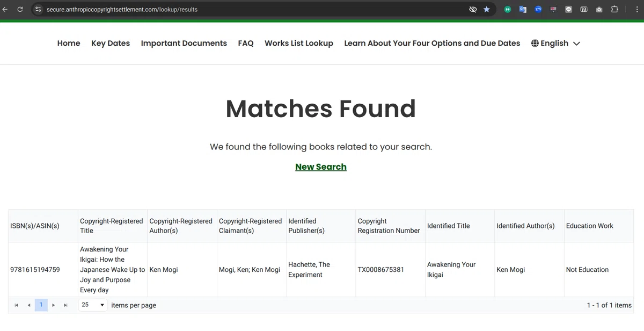The height and width of the screenshot is (331, 644).
Task: Expand the English language chevron
Action: click(576, 44)
